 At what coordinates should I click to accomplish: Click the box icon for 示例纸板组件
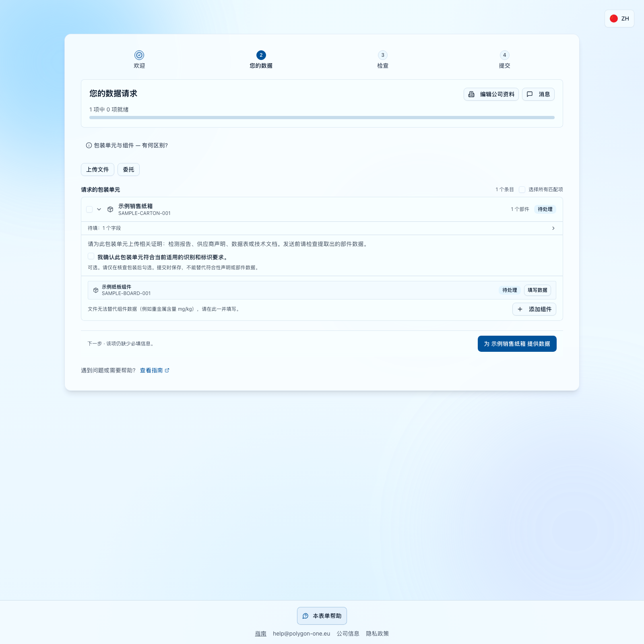pyautogui.click(x=96, y=290)
